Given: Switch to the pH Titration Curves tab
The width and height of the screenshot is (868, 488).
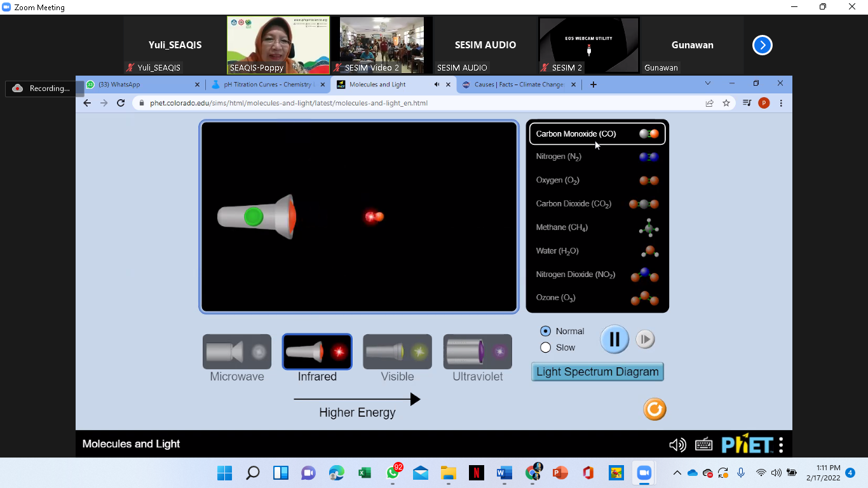Looking at the screenshot, I should 267,85.
